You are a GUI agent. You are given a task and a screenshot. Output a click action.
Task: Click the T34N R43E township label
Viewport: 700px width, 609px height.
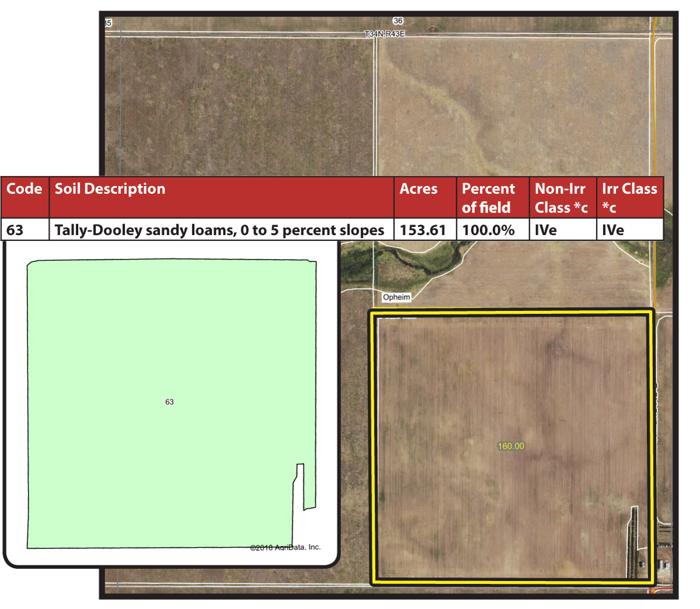(x=384, y=34)
